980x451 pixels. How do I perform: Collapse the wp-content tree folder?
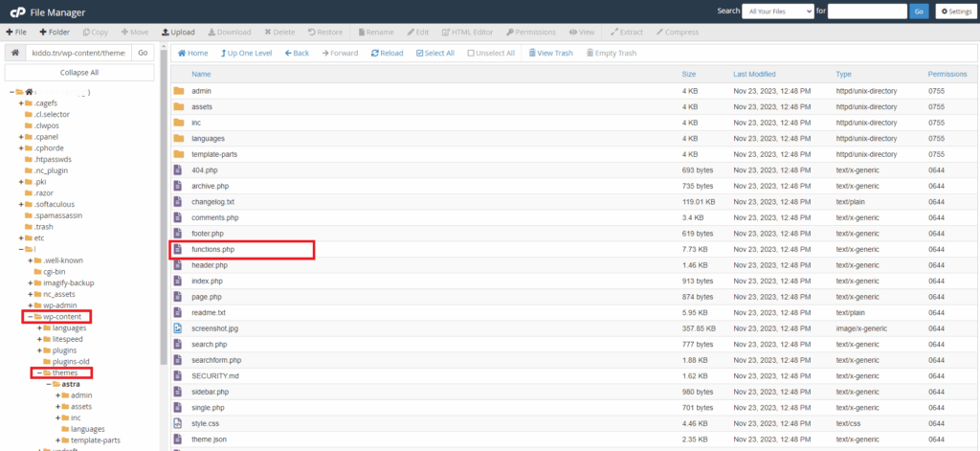[x=31, y=317]
